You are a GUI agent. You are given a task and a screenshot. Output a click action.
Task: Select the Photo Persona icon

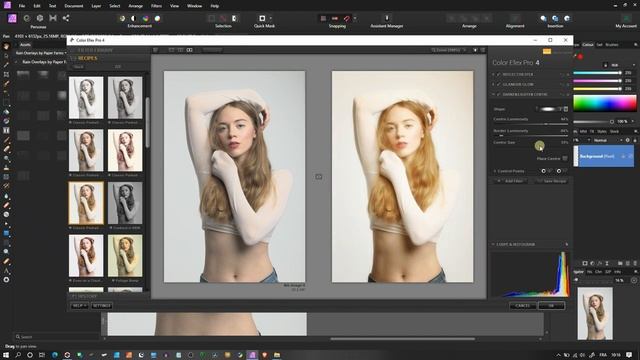coord(12,18)
